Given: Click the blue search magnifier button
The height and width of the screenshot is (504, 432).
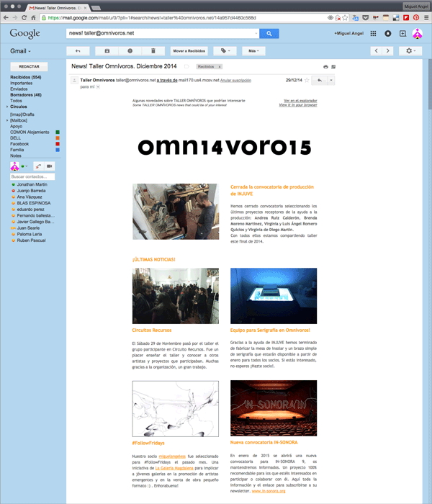Looking at the screenshot, I should (x=269, y=33).
